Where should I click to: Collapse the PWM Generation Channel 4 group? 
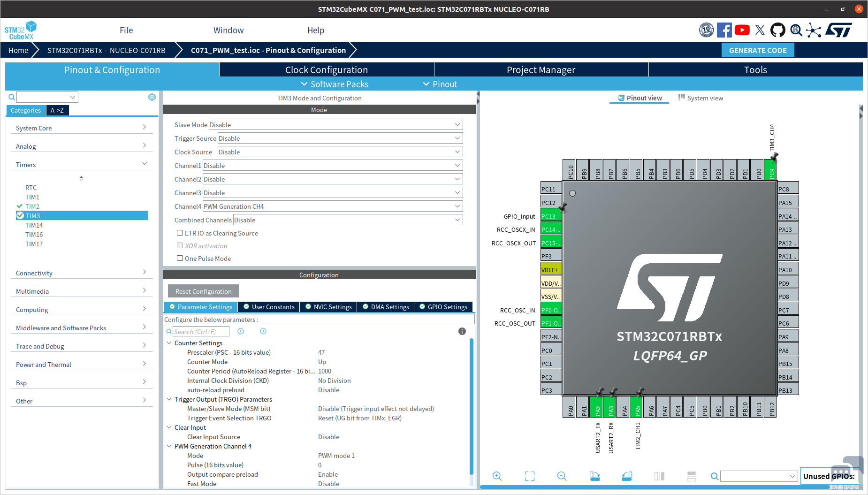coord(169,446)
